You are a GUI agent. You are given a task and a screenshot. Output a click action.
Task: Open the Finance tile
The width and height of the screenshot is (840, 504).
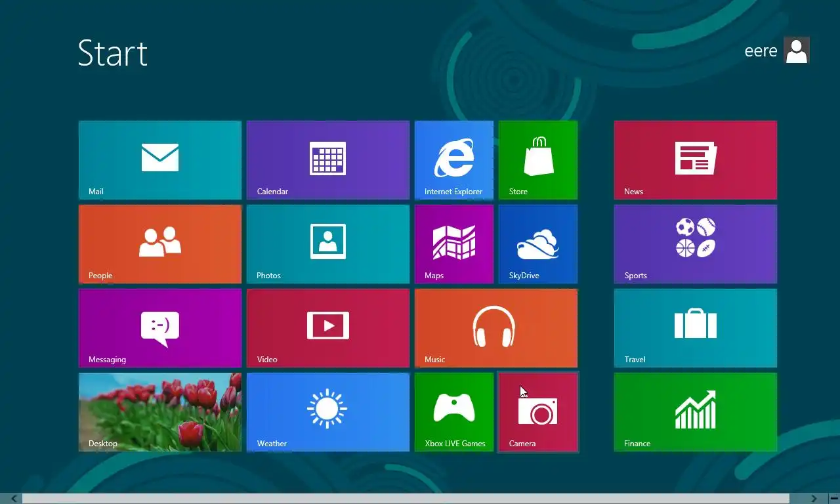tap(696, 412)
